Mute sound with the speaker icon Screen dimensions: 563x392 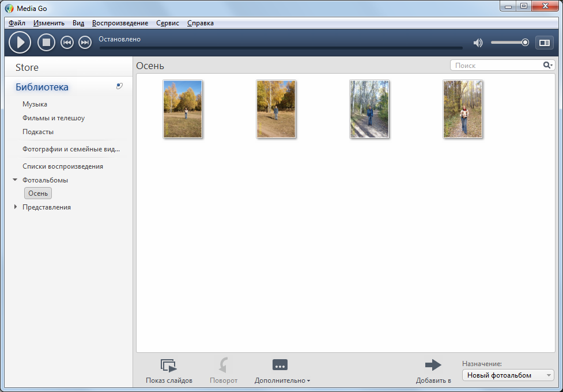478,43
